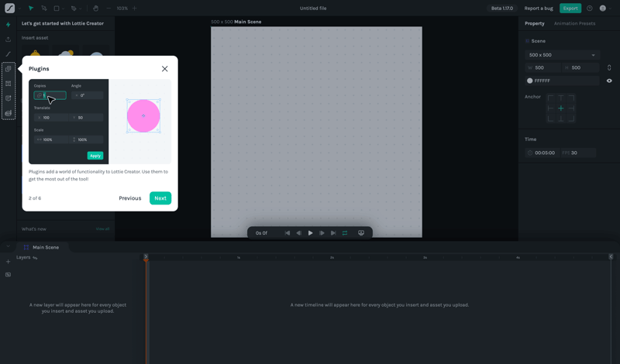Screen dimensions: 620x364
Task: Set anchor to bottom-right
Action: 571,118
